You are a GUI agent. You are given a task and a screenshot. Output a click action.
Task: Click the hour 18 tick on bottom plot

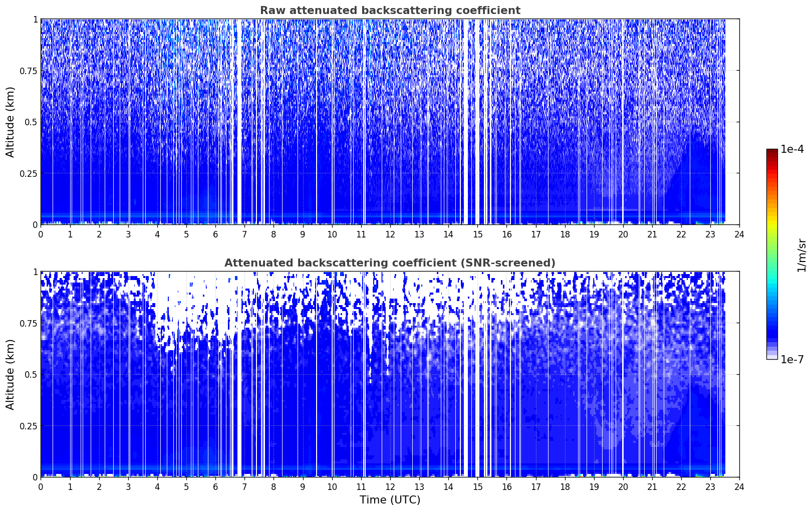click(565, 487)
